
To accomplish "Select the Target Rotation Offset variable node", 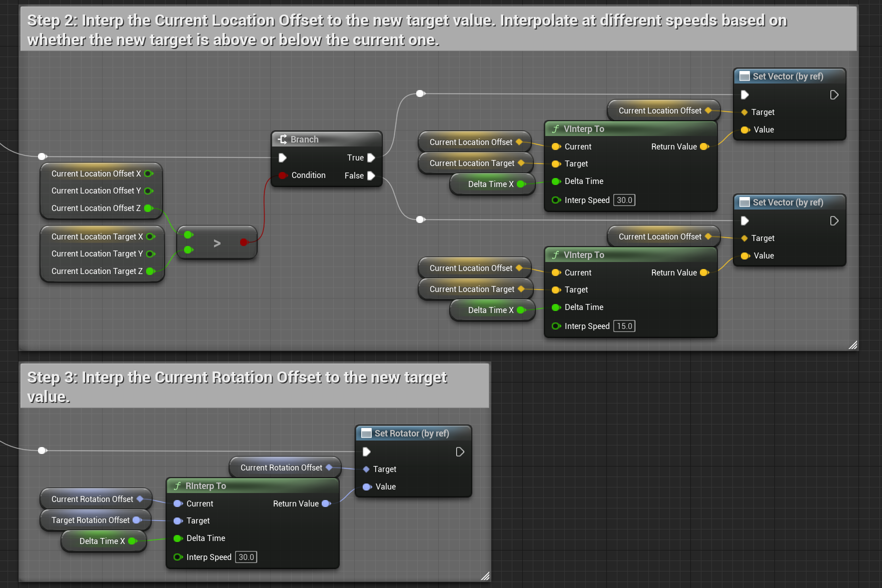I will (91, 520).
